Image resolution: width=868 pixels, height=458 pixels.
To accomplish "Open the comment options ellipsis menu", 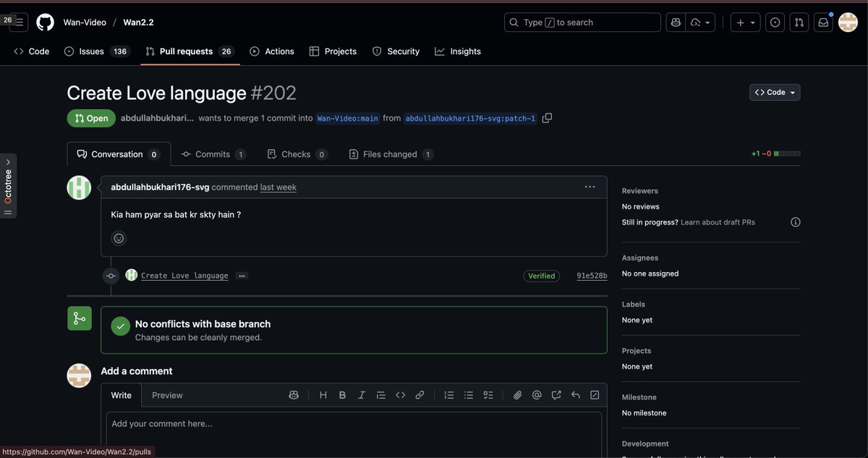I will pyautogui.click(x=590, y=187).
